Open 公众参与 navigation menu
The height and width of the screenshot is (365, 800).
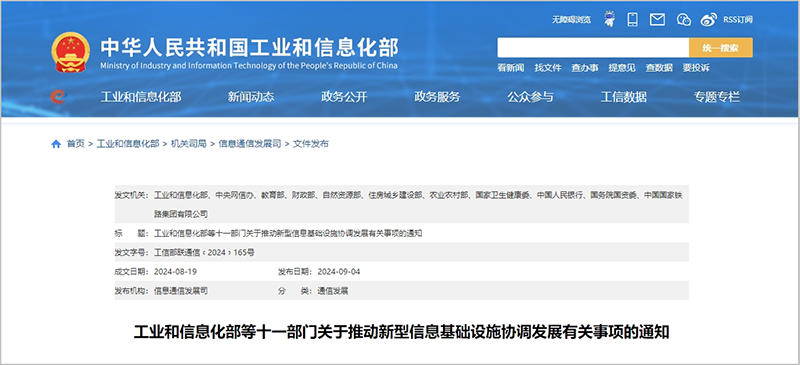click(x=530, y=96)
